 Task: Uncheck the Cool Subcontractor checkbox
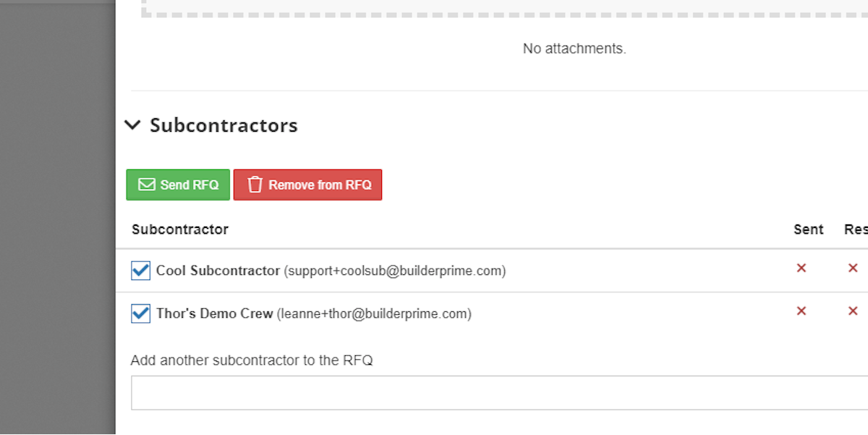click(x=140, y=271)
